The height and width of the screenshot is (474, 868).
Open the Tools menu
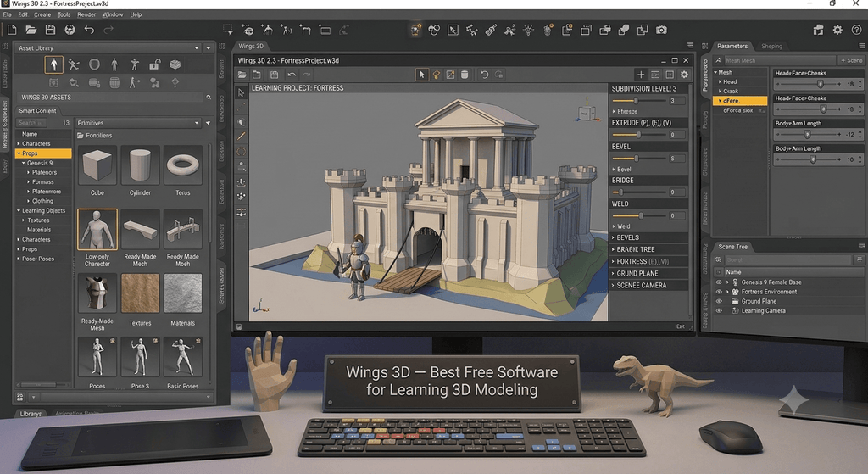point(64,14)
